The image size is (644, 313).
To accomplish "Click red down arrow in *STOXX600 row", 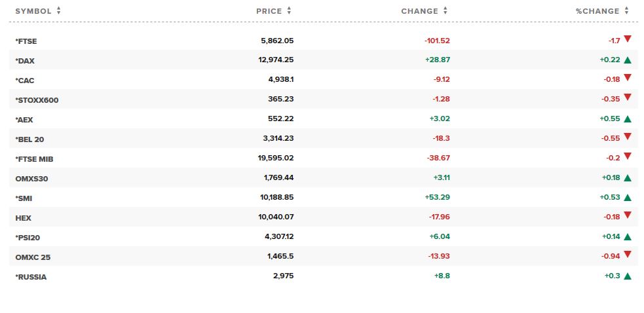I will (x=627, y=97).
